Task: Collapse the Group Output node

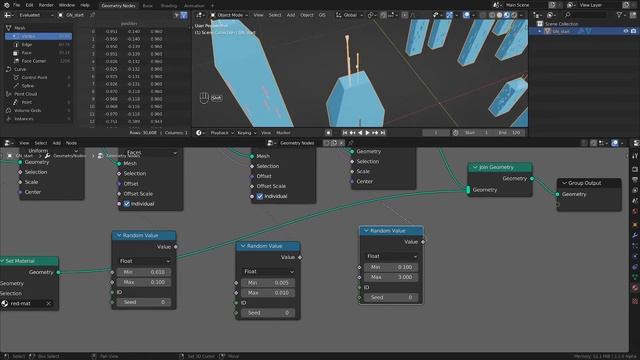Action: click(x=564, y=183)
